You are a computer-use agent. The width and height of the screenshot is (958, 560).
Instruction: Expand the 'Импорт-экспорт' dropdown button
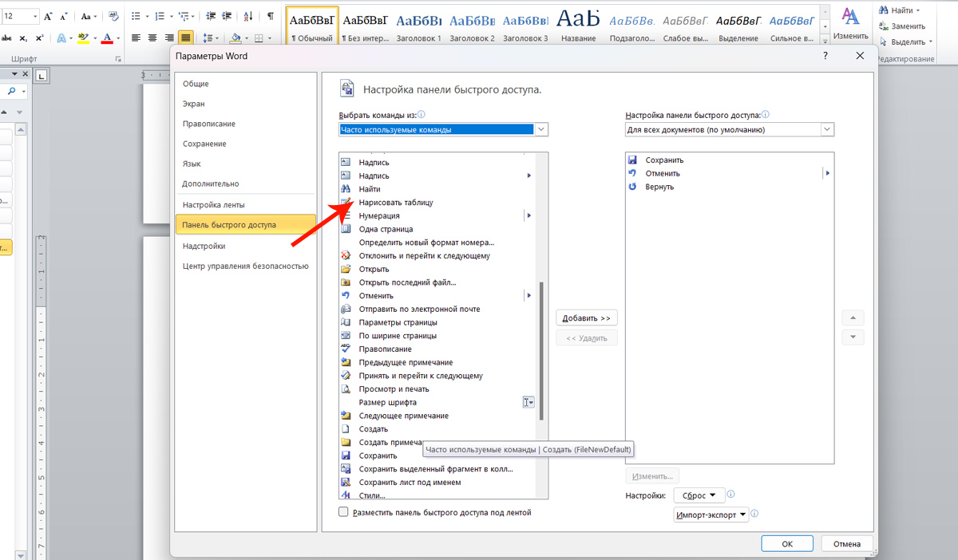pos(711,515)
